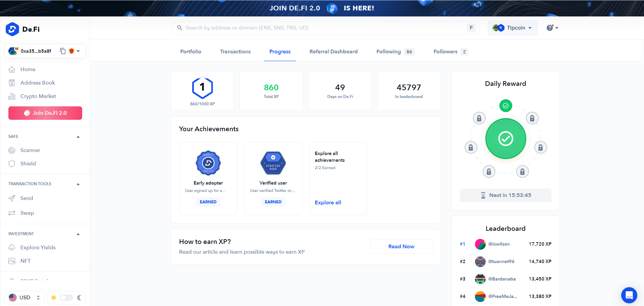644x306 pixels.
Task: Click the @Bardanaba avatar thumbnail
Action: (x=480, y=279)
